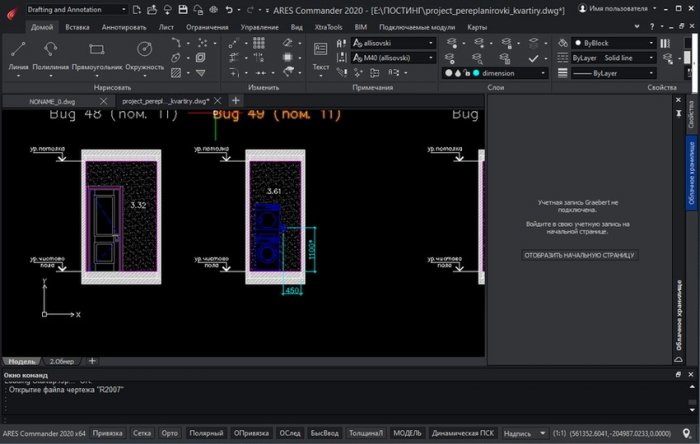
Task: Toggle Орто mode in status bar
Action: 170,433
